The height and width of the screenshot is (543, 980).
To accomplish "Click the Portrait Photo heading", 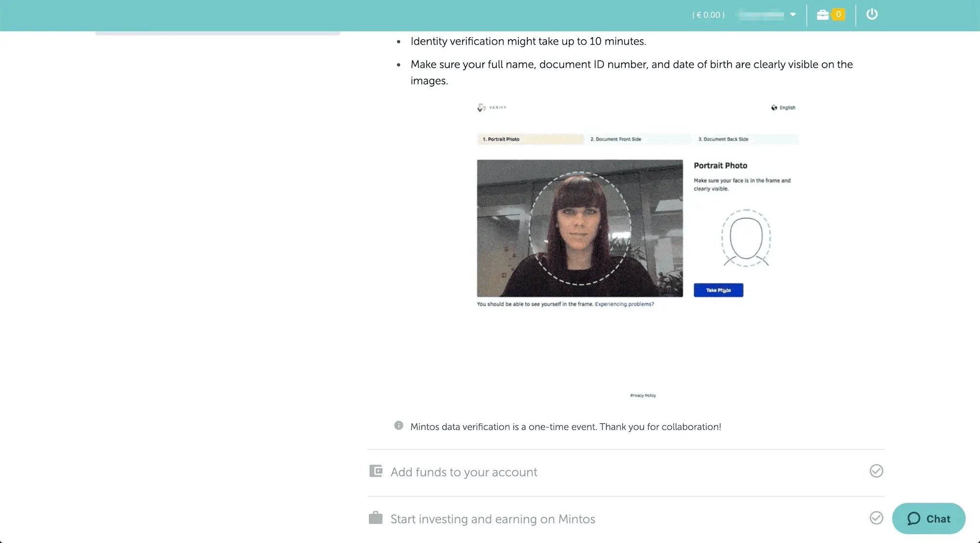I will click(720, 166).
